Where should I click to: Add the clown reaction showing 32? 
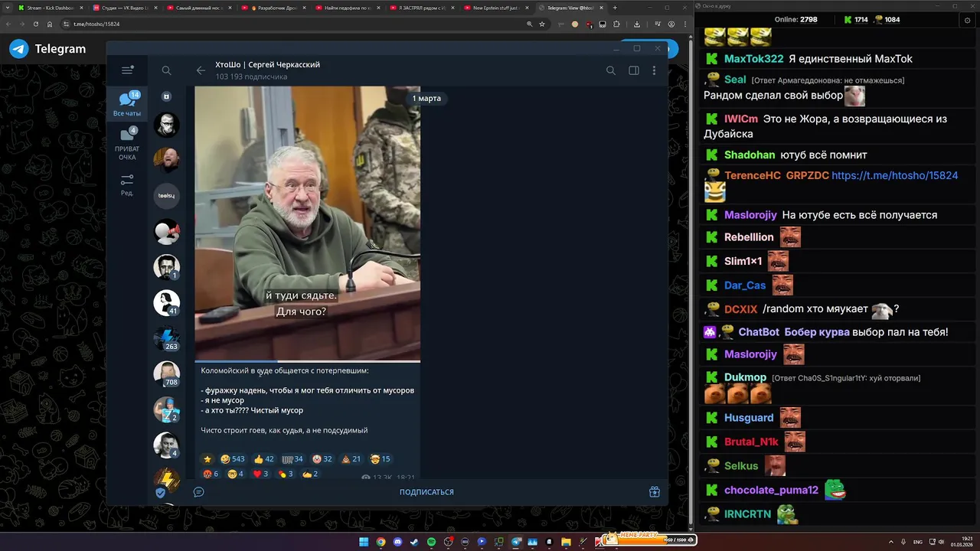(322, 459)
